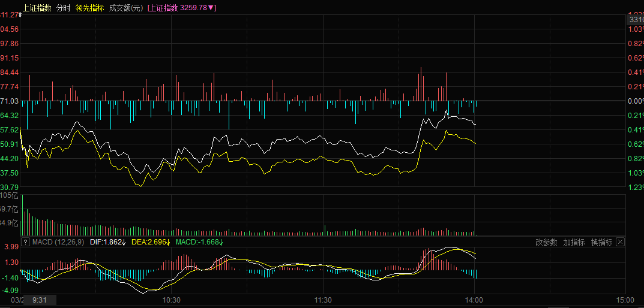
Task: Click the 领先指标 label
Action: coord(89,8)
